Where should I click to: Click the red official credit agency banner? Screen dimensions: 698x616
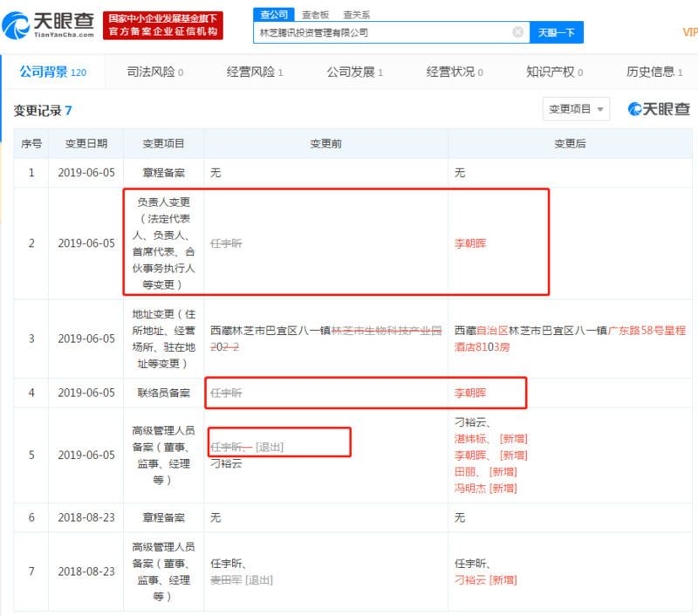pyautogui.click(x=162, y=25)
